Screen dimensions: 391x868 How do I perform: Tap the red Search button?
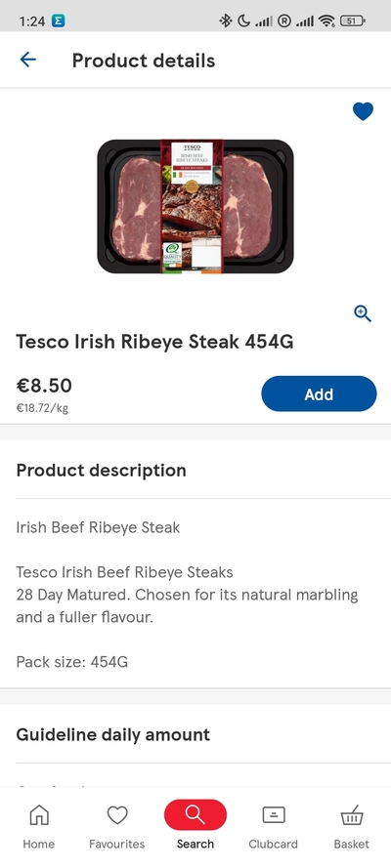click(195, 815)
